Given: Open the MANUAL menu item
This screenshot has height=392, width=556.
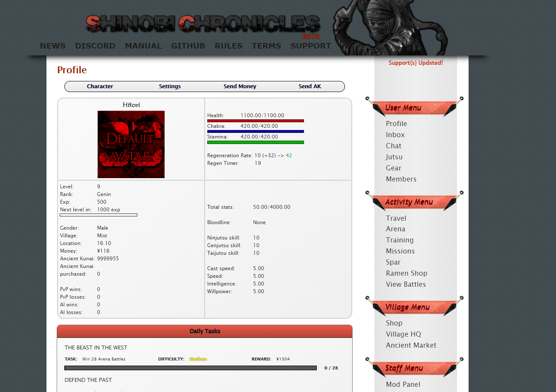Looking at the screenshot, I should click(143, 46).
